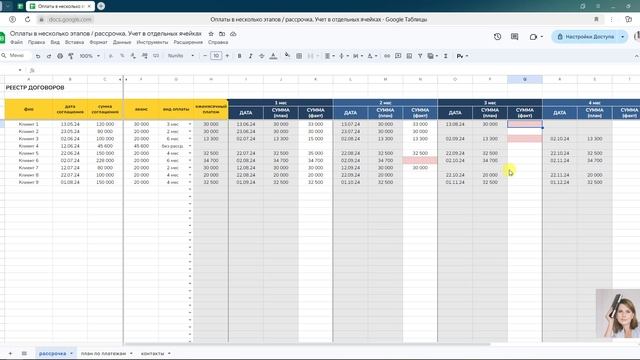Open the cell borders tool
Viewport: 640px width, 360px height.
pos(299,56)
